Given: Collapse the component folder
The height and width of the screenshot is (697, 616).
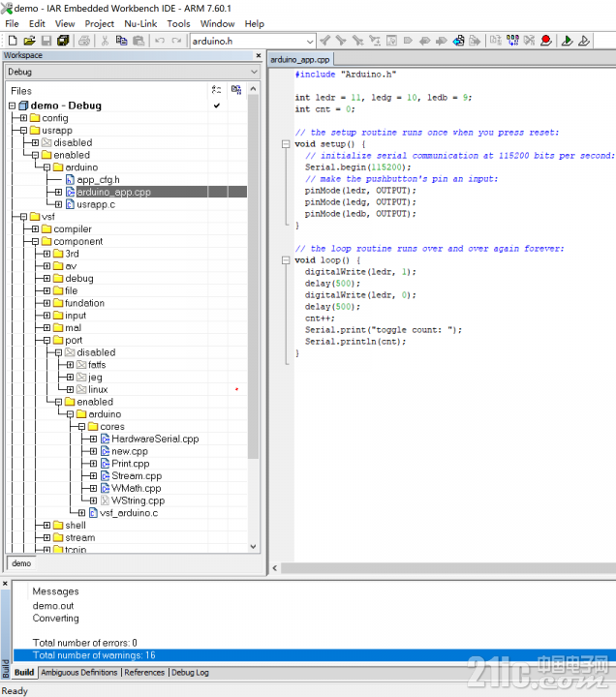Looking at the screenshot, I should 35,242.
